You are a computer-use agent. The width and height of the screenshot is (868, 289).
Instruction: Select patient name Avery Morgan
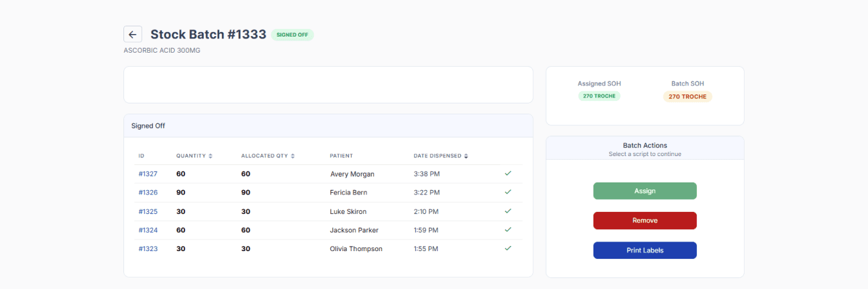click(x=352, y=174)
